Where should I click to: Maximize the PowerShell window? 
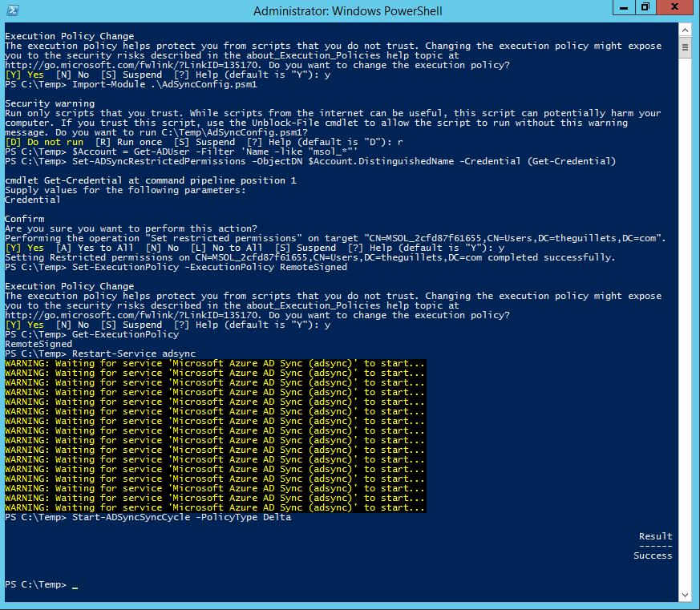(645, 7)
